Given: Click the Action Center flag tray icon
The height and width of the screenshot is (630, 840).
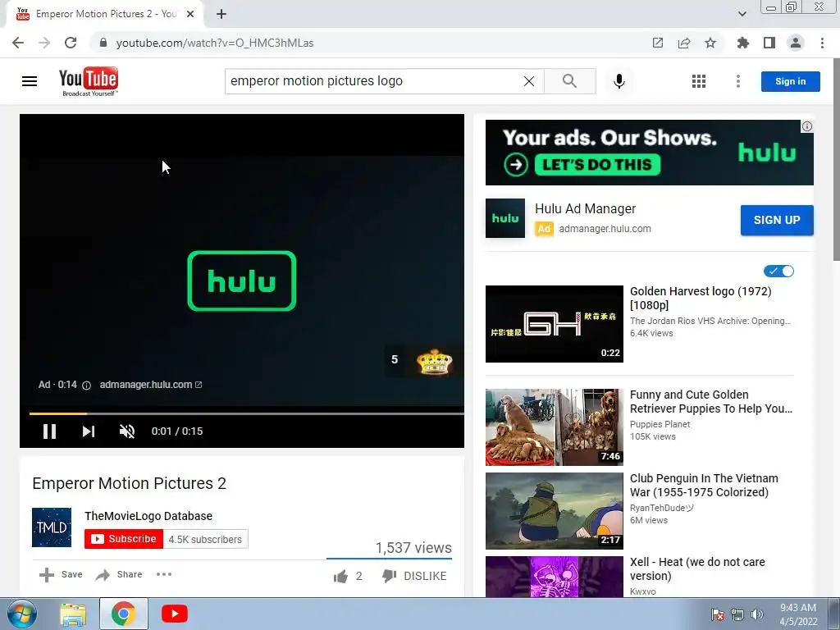Looking at the screenshot, I should coord(717,614).
